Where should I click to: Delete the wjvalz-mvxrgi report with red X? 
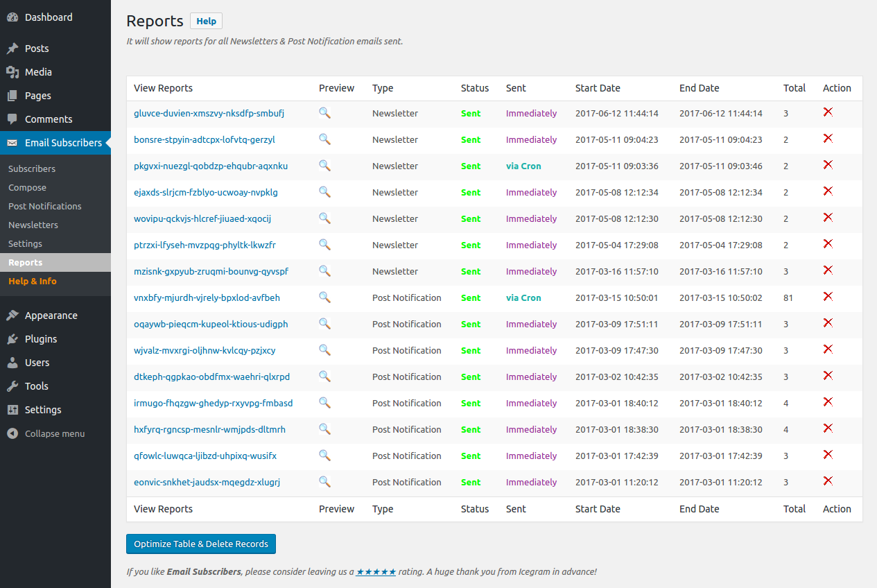click(828, 349)
